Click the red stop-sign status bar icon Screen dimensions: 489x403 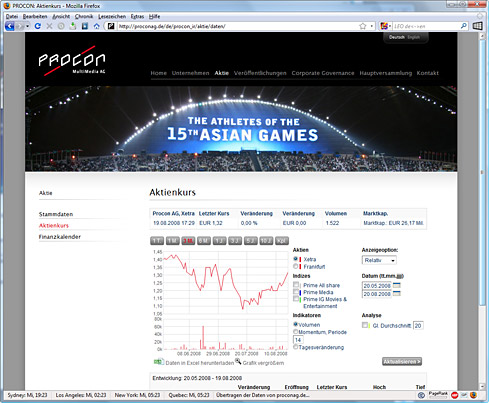click(454, 395)
